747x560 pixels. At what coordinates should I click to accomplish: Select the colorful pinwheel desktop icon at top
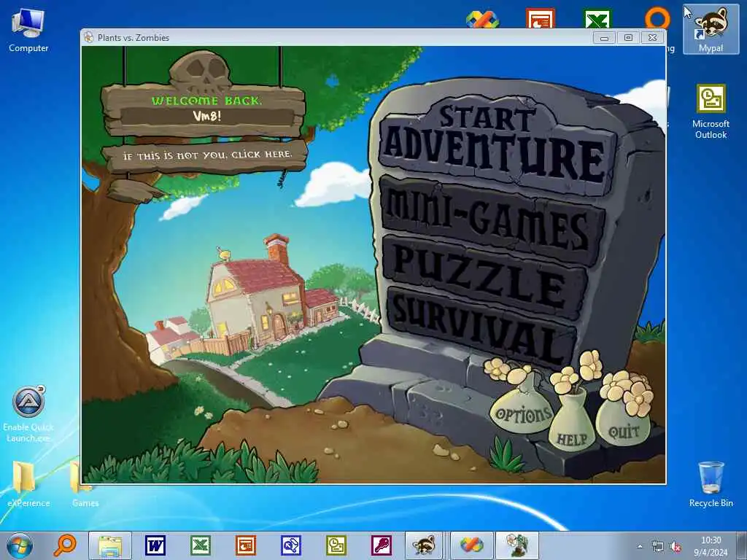482,20
